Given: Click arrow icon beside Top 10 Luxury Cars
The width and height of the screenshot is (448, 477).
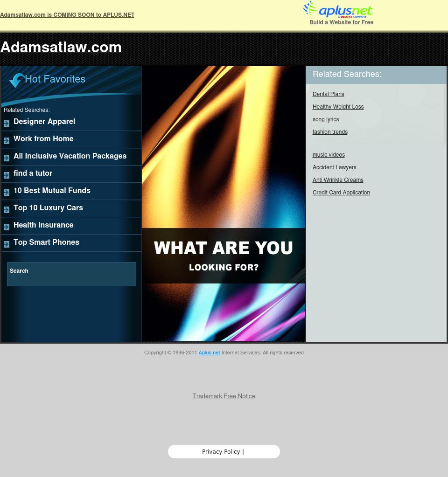Looking at the screenshot, I should click(x=7, y=210).
